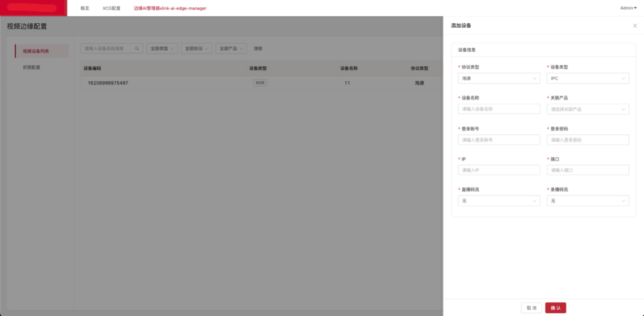Open the 全部类型 filter dropdown
The width and height of the screenshot is (644, 316).
[x=162, y=48]
